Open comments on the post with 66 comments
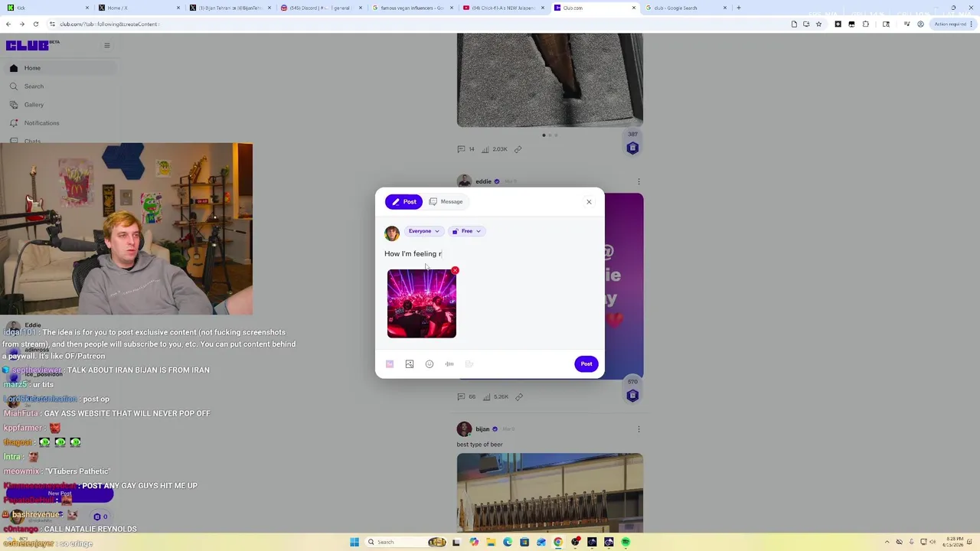Screen dimensions: 980x551 [466, 397]
